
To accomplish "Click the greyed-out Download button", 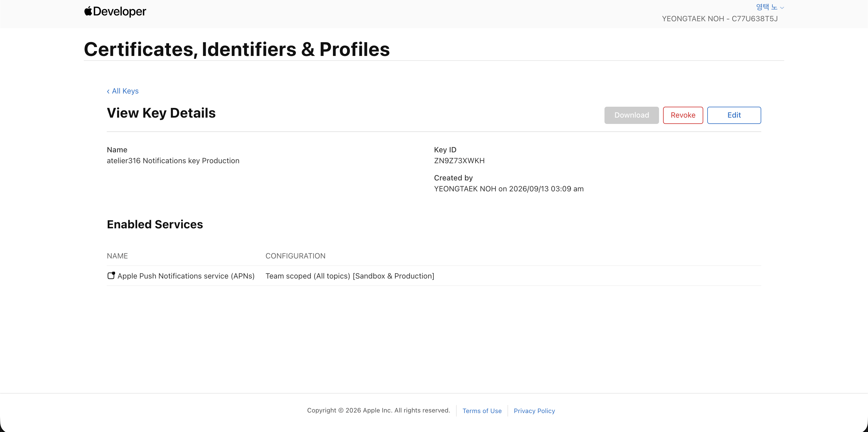I will pos(631,115).
